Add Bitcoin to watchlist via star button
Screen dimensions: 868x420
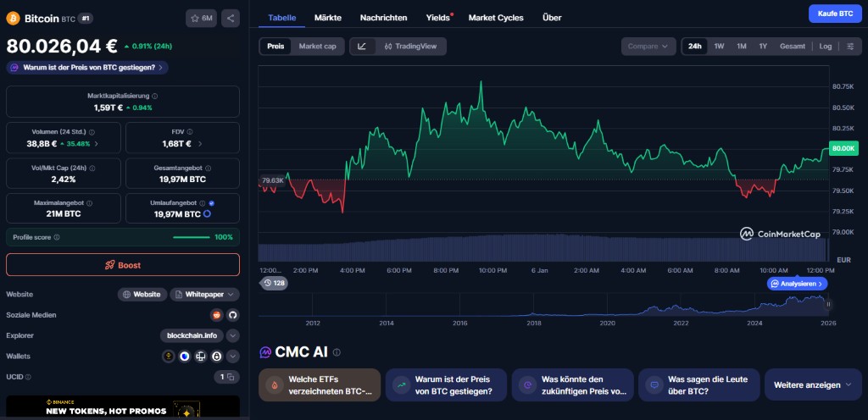click(x=201, y=18)
